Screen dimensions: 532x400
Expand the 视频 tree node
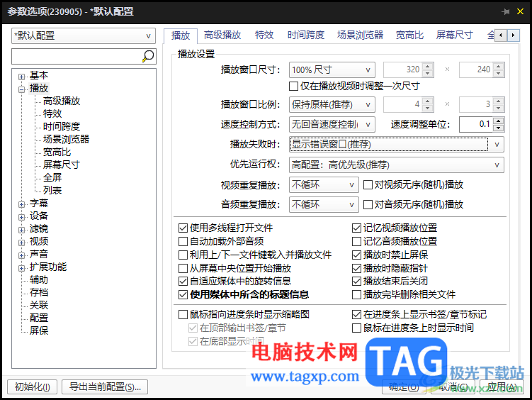point(22,243)
